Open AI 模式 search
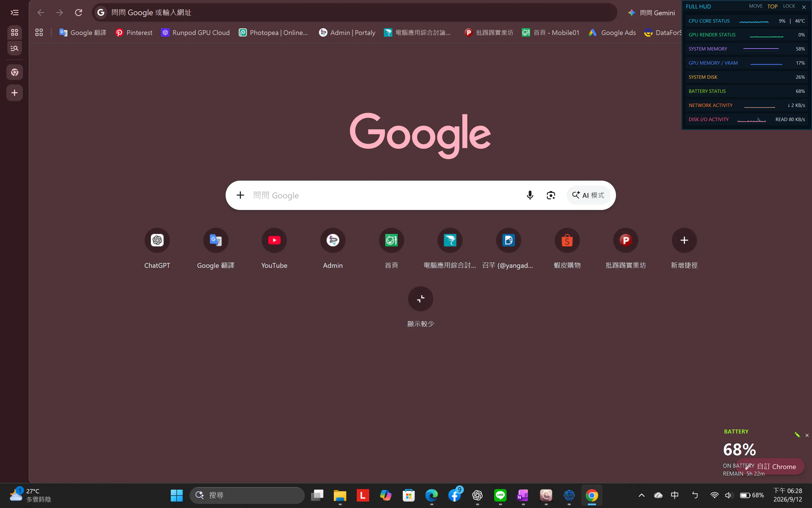Viewport: 812px width, 508px height. [x=588, y=195]
